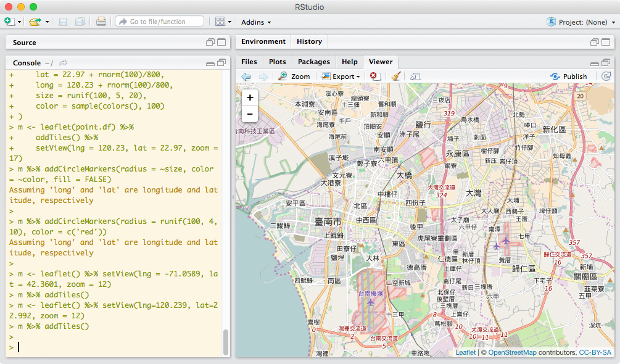Screen dimensions: 620x364
Task: Click the Print icon in the toolbar
Action: 101,22
